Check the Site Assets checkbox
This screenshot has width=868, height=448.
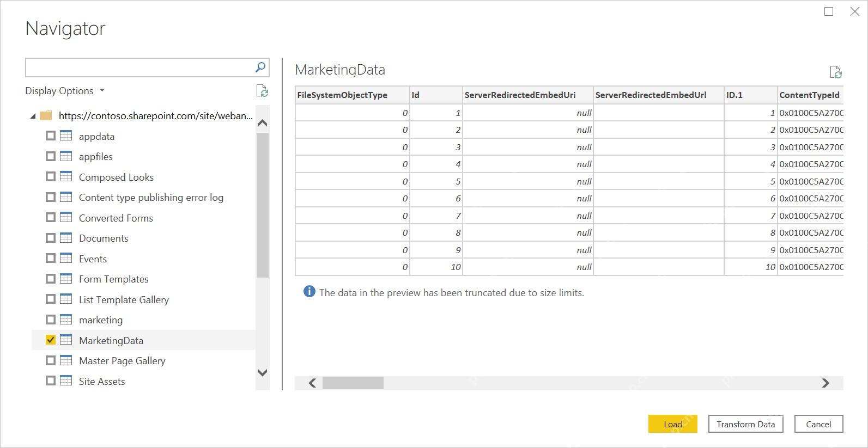(x=51, y=381)
